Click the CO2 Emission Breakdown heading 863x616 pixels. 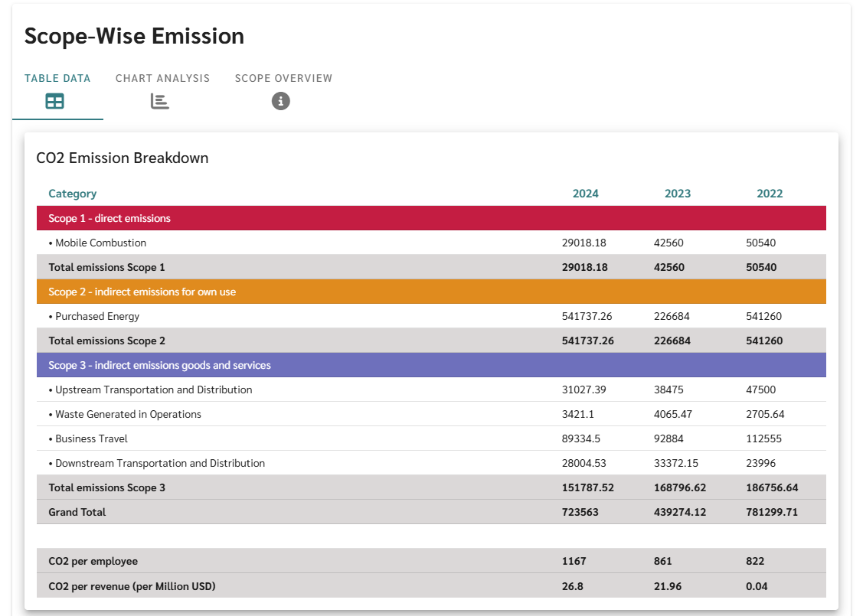123,158
